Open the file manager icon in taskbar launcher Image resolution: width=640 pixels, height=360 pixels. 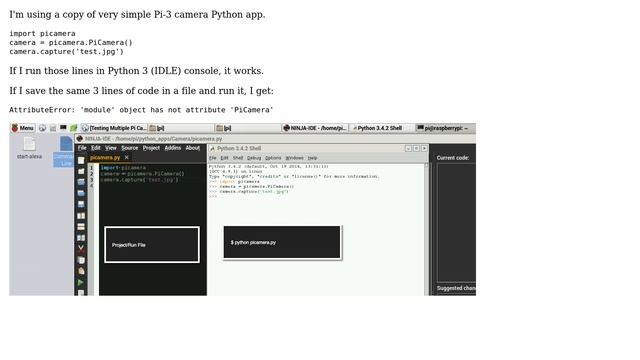[x=53, y=128]
